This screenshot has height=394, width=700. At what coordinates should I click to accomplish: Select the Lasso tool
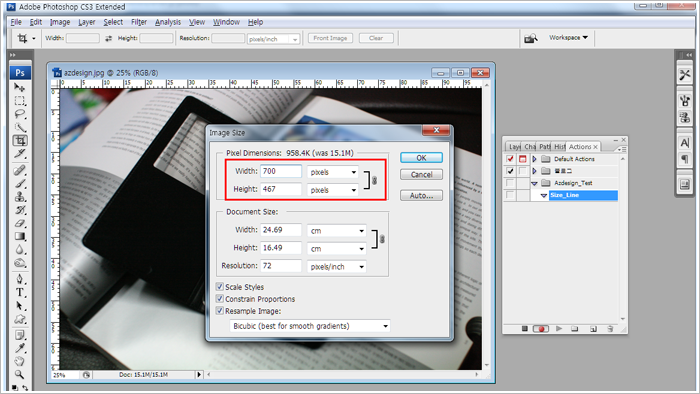(20, 114)
